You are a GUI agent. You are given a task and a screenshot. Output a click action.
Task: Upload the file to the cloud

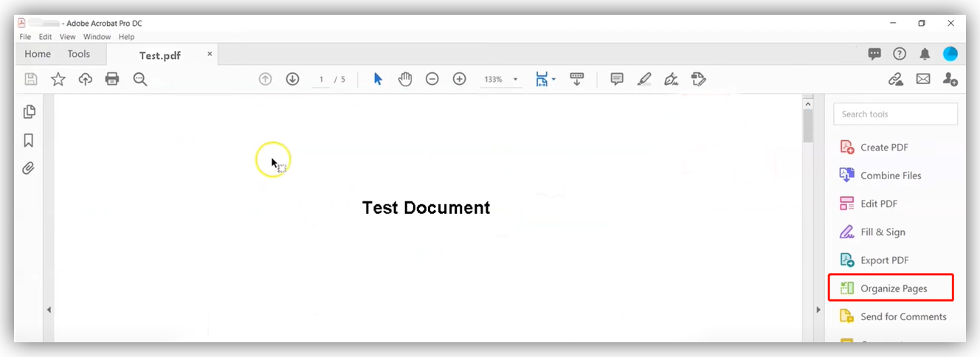coord(85,79)
